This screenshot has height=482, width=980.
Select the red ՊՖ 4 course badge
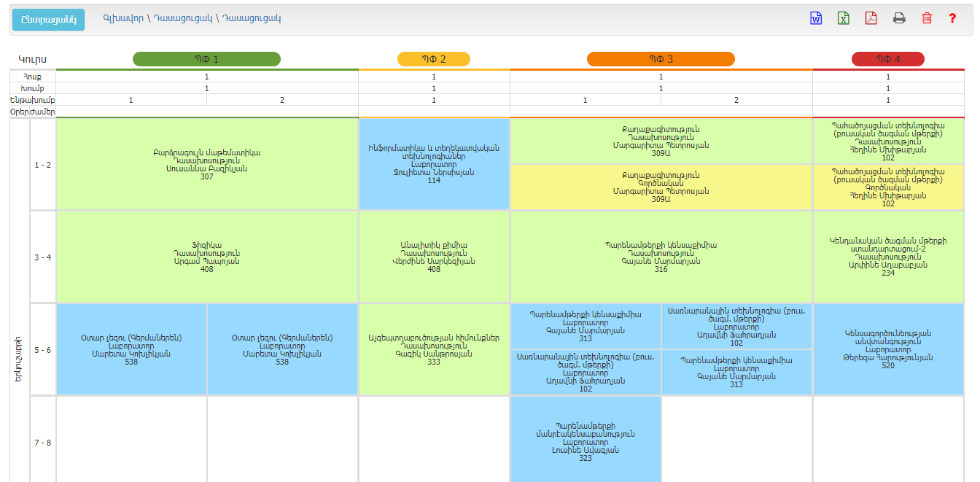coord(887,59)
